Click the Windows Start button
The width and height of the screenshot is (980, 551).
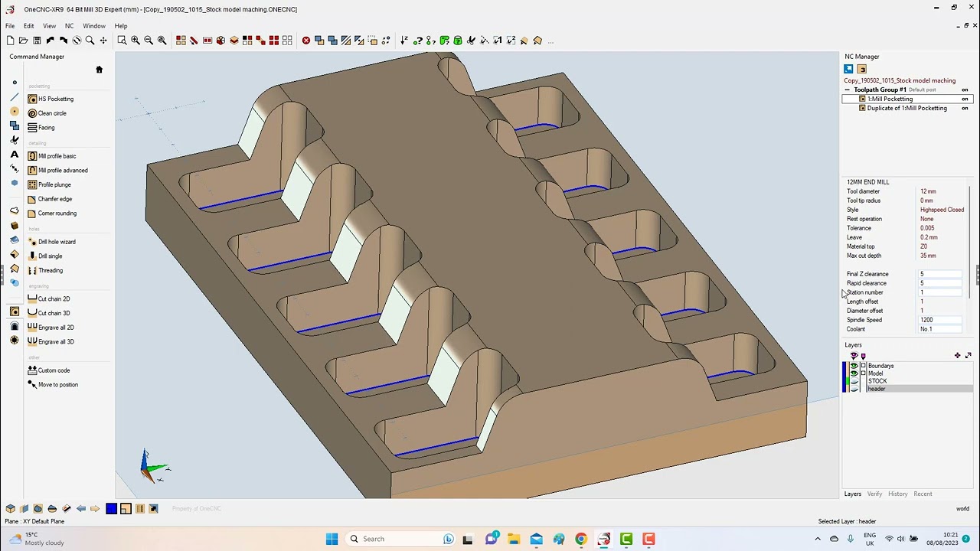pyautogui.click(x=332, y=539)
